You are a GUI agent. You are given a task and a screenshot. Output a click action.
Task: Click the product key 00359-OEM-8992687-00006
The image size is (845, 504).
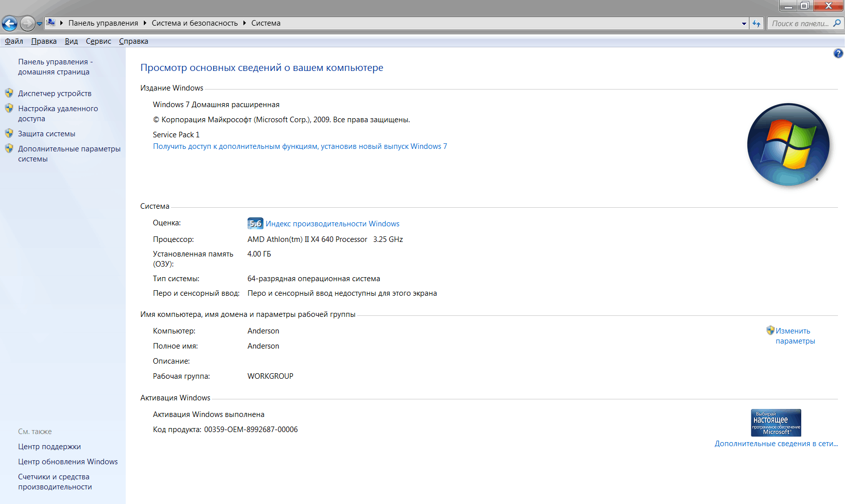(x=251, y=430)
